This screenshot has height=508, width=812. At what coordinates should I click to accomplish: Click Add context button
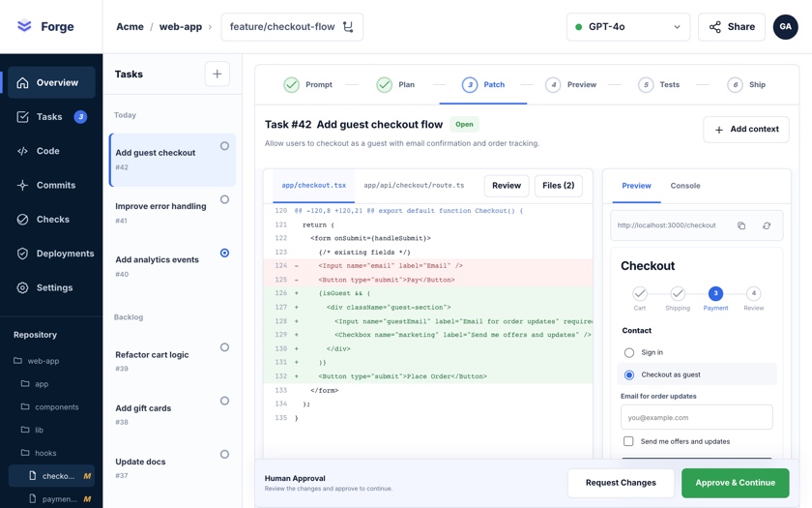pyautogui.click(x=746, y=129)
